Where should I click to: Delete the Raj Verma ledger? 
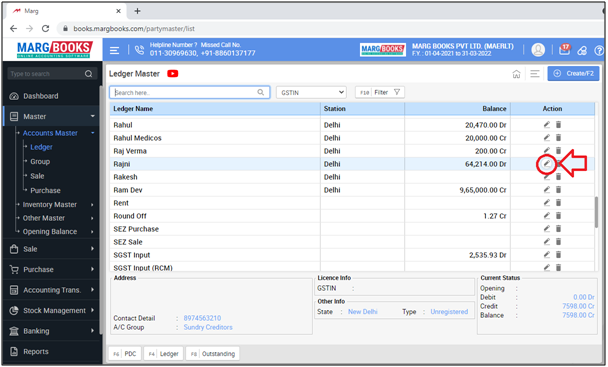pos(558,151)
